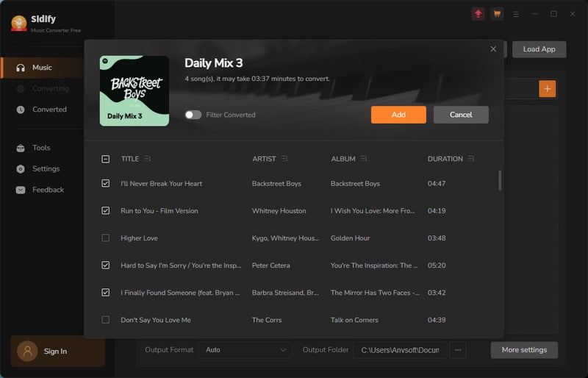
Task: Click the user avatar icon beside Sign In
Action: click(27, 351)
